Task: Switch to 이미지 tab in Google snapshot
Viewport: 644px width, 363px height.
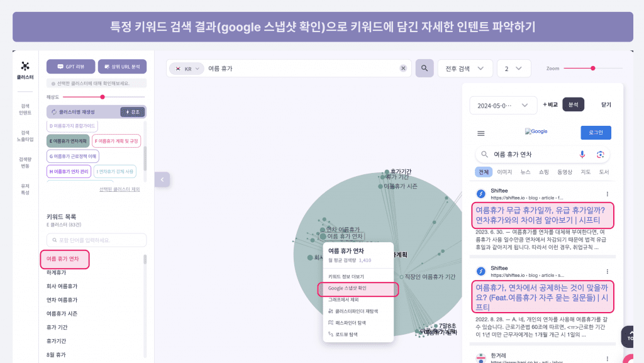Action: click(504, 172)
